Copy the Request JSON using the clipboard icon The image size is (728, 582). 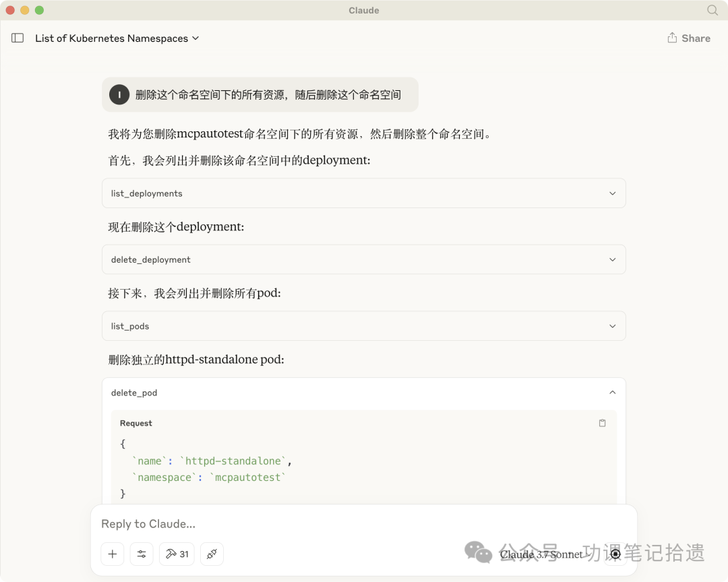[602, 423]
